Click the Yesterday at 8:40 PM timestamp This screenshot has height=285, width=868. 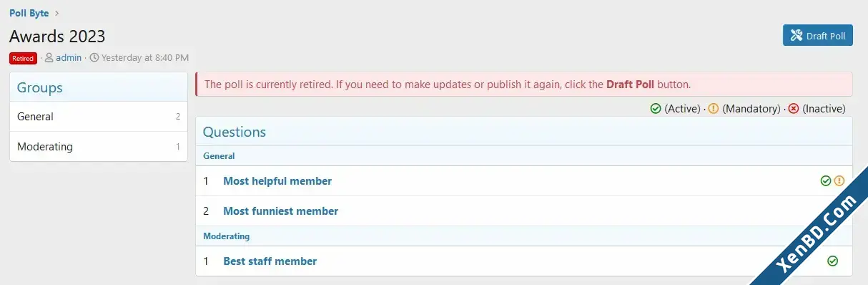145,58
